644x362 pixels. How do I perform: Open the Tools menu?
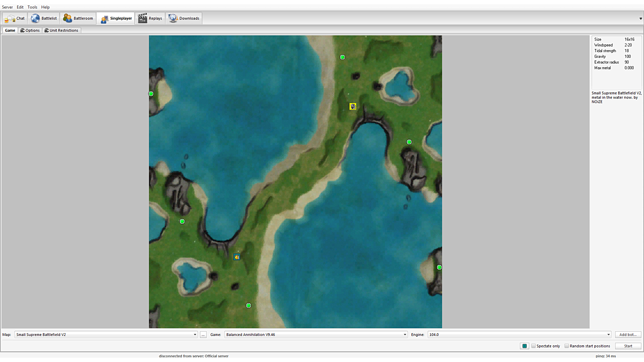[32, 7]
